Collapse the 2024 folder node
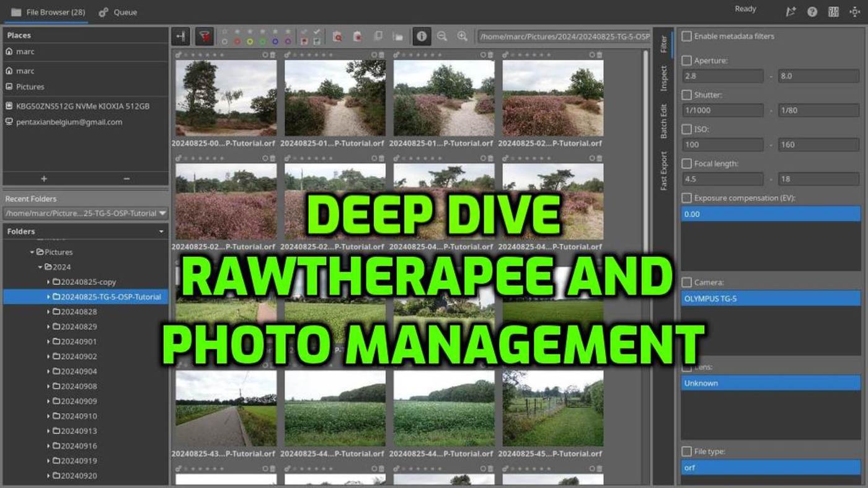 click(40, 267)
